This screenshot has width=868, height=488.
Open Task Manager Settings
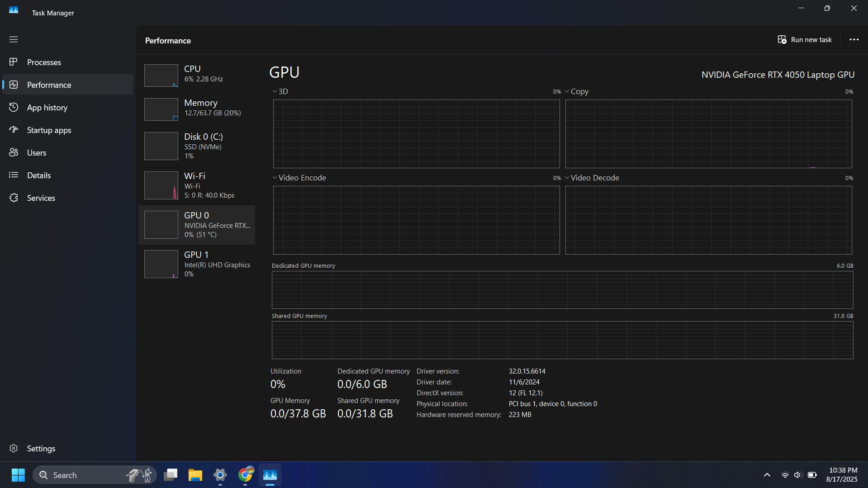pos(68,448)
